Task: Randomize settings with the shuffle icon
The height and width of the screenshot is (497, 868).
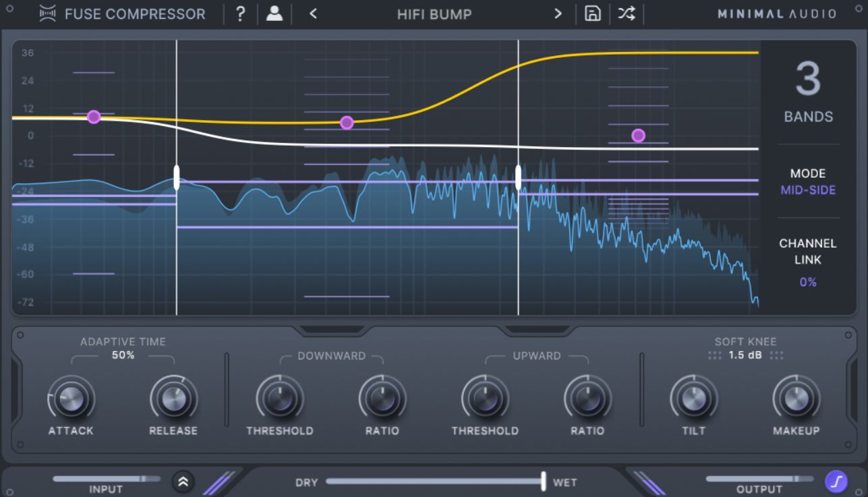Action: click(x=627, y=13)
